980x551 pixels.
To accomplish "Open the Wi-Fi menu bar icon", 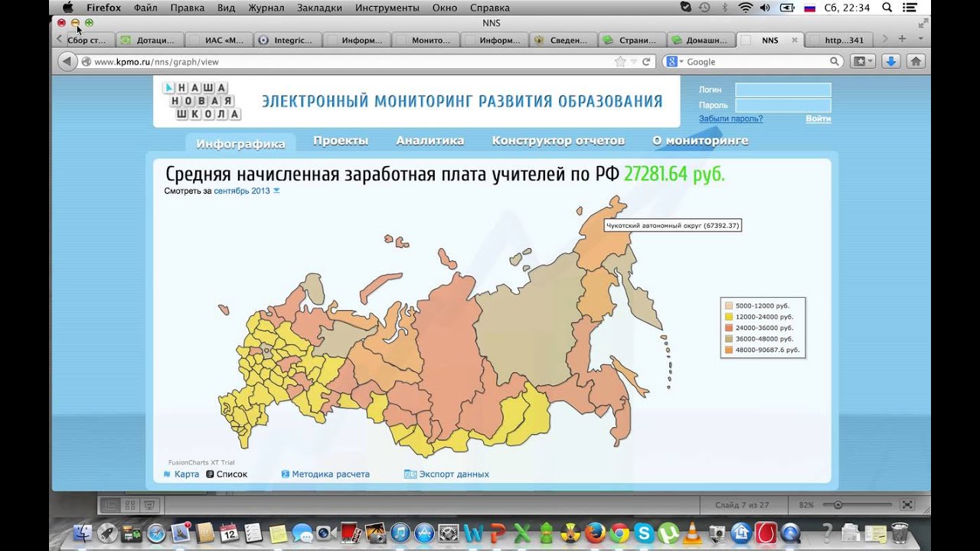I will pos(745,8).
